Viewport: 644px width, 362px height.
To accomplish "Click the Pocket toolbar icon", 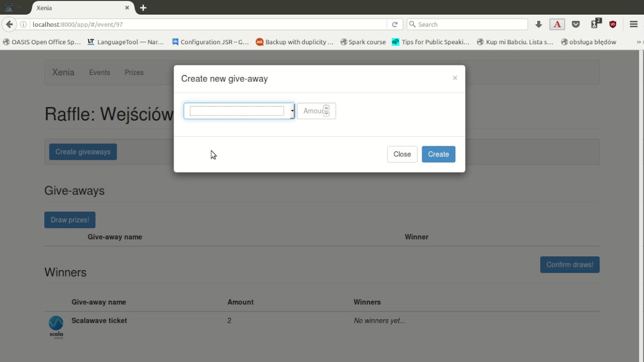I will tap(576, 24).
